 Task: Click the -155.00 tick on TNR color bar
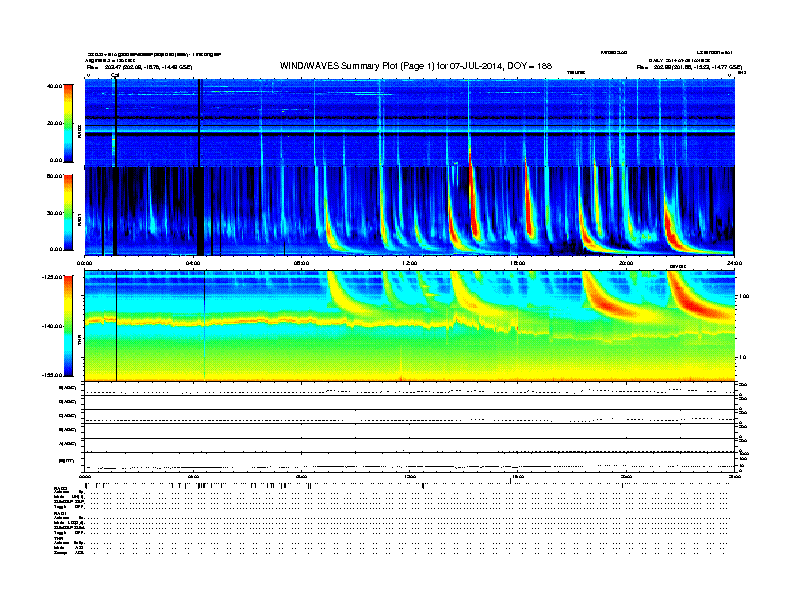(52, 375)
